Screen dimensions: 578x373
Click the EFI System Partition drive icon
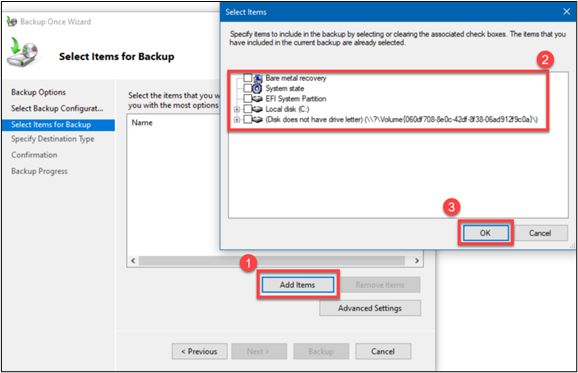pyautogui.click(x=258, y=99)
